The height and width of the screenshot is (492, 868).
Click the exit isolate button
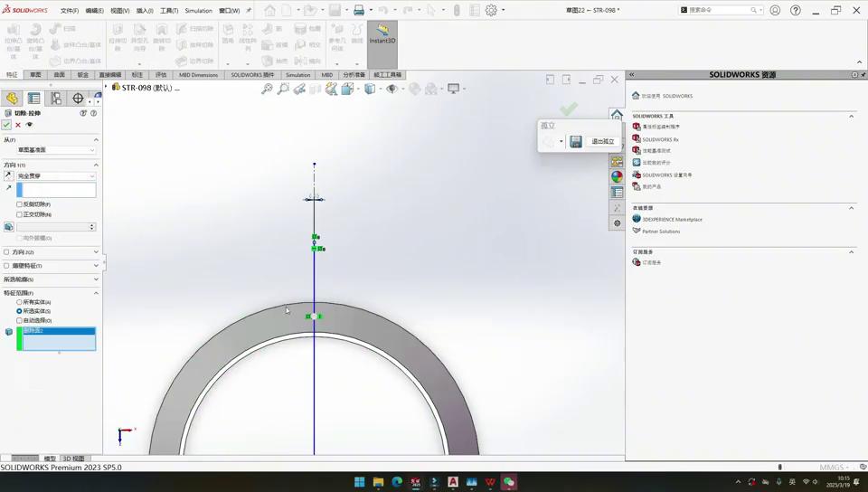pyautogui.click(x=602, y=142)
